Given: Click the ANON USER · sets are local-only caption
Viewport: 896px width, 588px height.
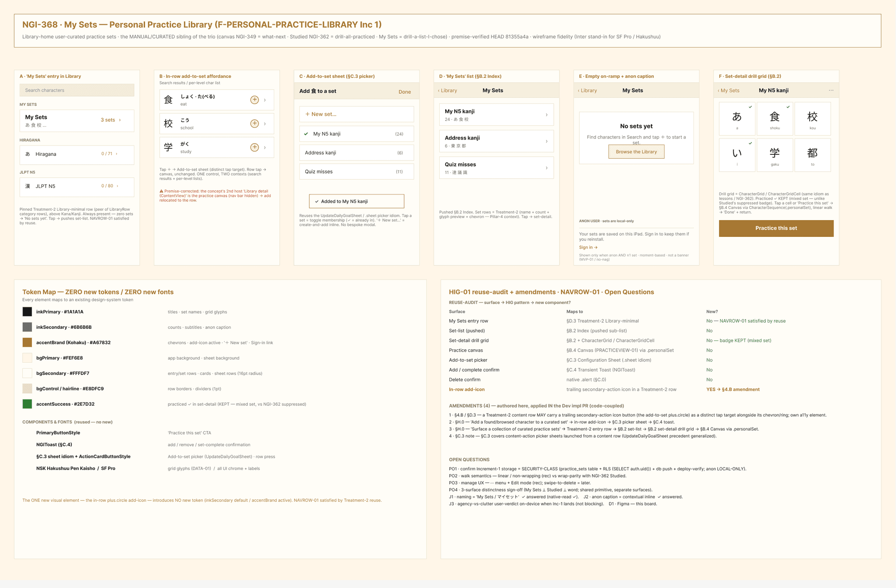Looking at the screenshot, I should (x=606, y=221).
